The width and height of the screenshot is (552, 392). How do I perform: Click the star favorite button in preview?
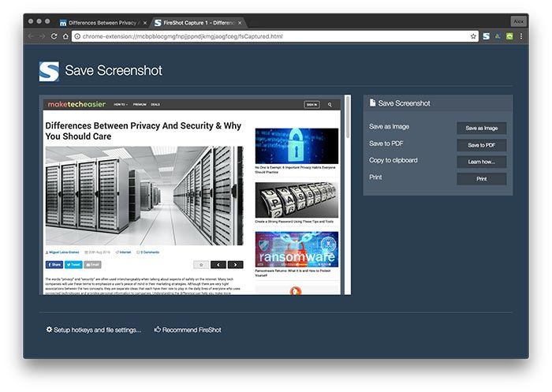coord(201,264)
